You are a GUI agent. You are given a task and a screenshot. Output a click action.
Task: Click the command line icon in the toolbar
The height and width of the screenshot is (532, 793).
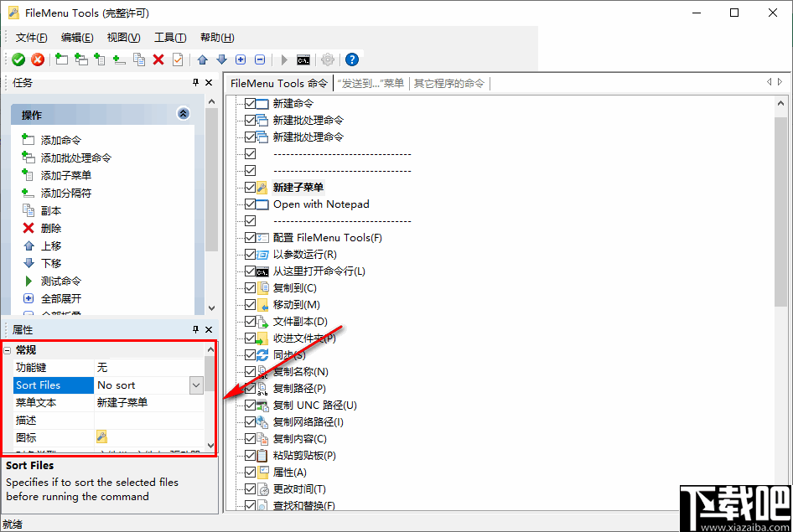pyautogui.click(x=305, y=59)
